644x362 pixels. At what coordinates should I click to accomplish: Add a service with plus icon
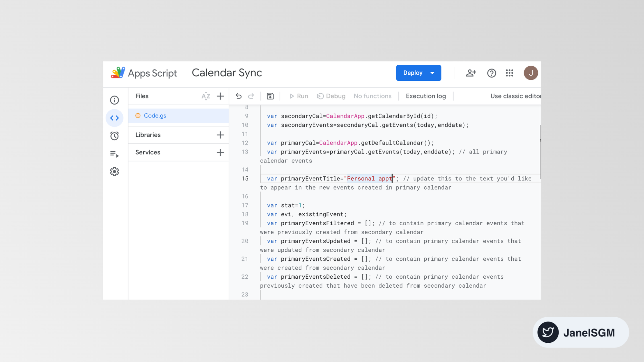(x=220, y=152)
